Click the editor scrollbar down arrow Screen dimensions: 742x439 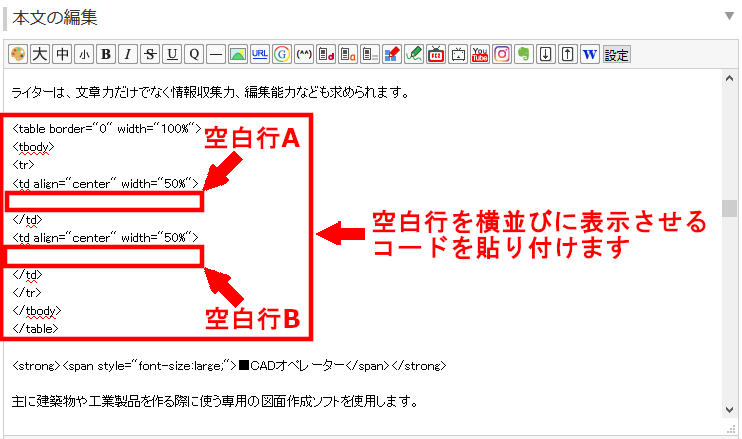pyautogui.click(x=729, y=410)
